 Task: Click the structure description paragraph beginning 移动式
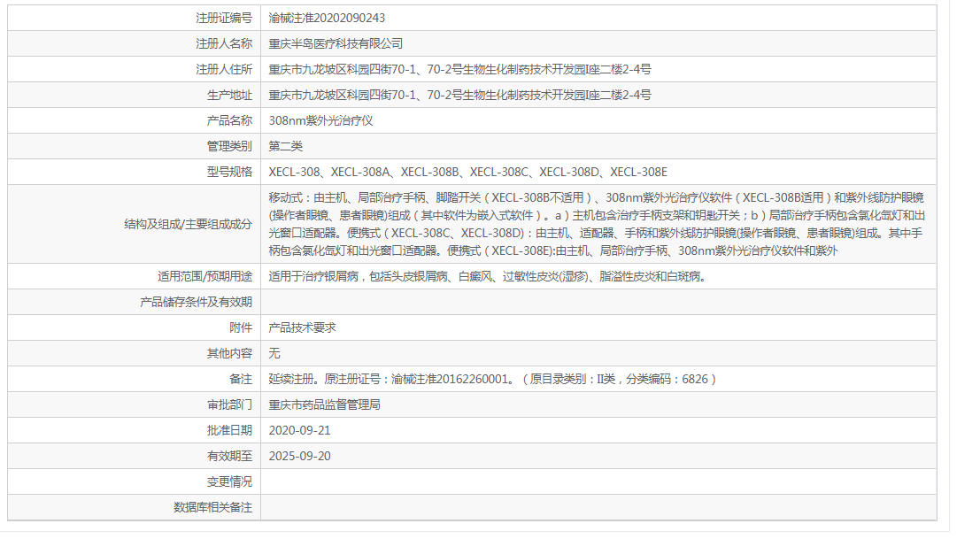coord(597,224)
